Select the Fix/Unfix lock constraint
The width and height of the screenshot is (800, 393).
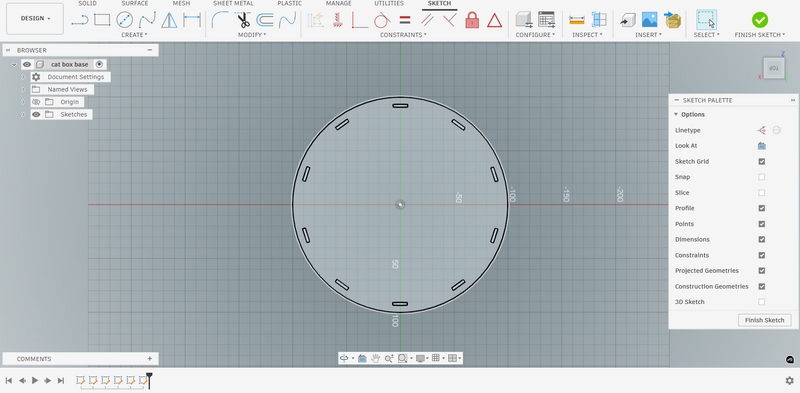coord(472,20)
